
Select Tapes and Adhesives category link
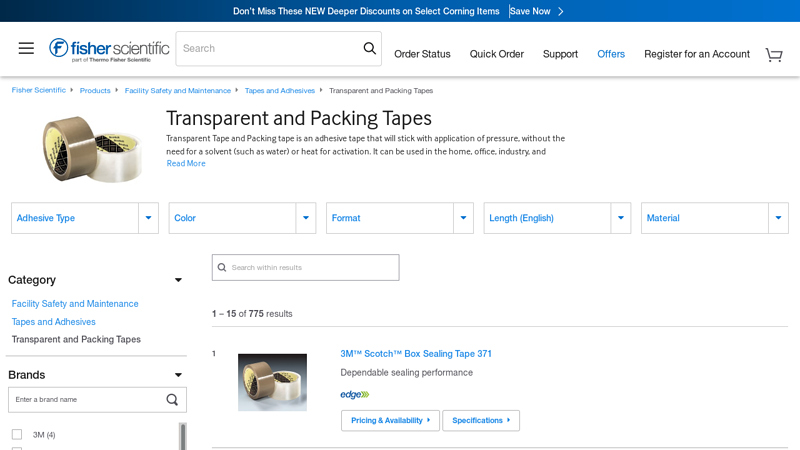54,322
